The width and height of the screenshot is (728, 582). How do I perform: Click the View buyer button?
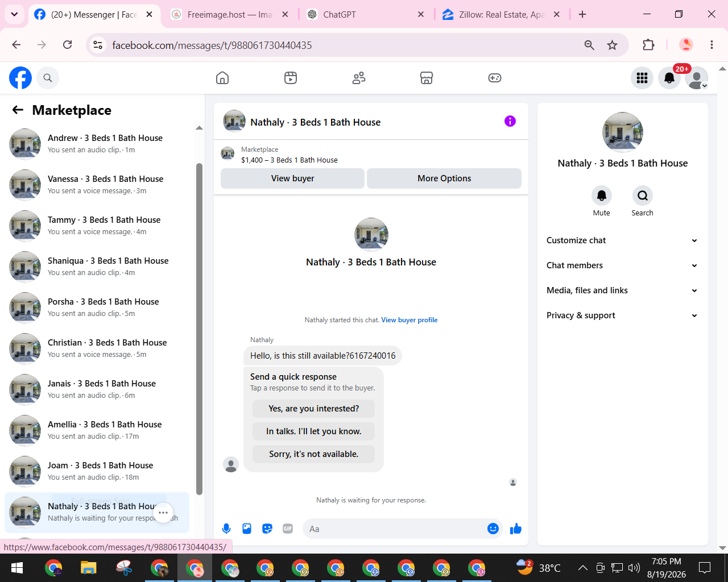pyautogui.click(x=292, y=178)
